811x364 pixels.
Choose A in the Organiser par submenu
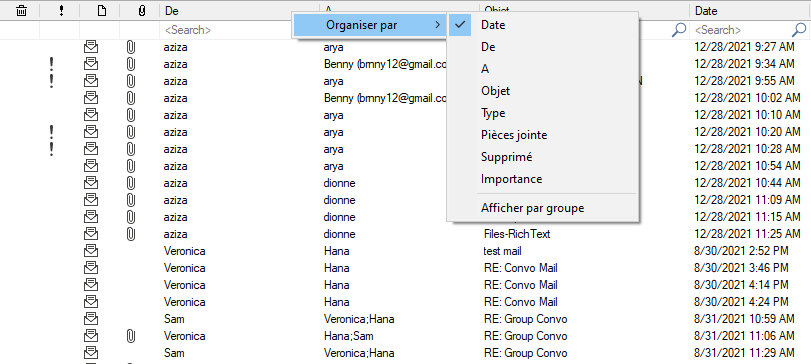tap(543, 69)
